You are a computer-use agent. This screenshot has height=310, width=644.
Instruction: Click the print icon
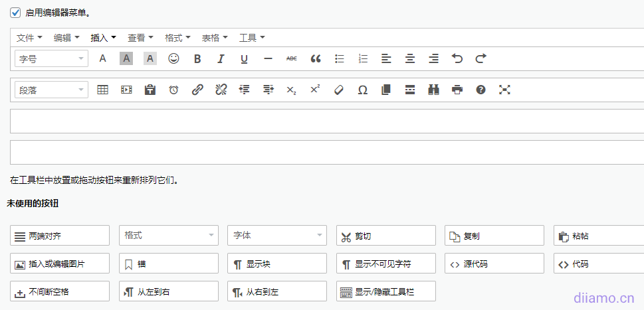click(x=457, y=90)
